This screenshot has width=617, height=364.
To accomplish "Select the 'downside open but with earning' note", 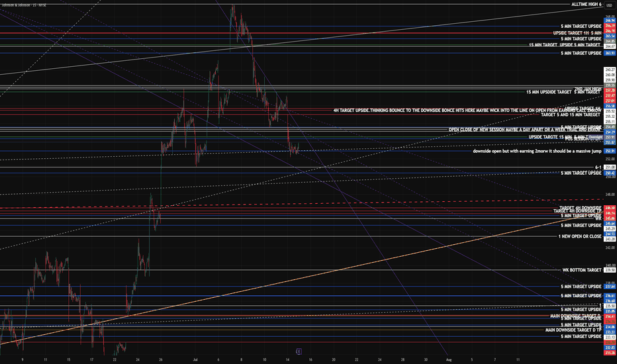I will 537,151.
